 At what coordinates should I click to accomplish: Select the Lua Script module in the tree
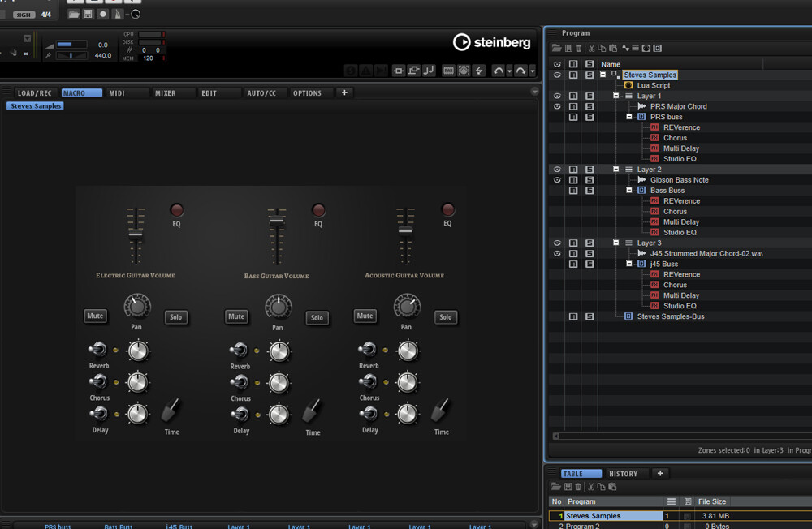click(653, 85)
